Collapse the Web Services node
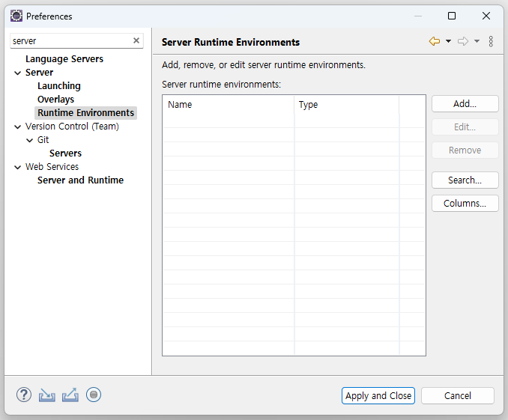Viewport: 508px width, 420px height. (x=18, y=167)
